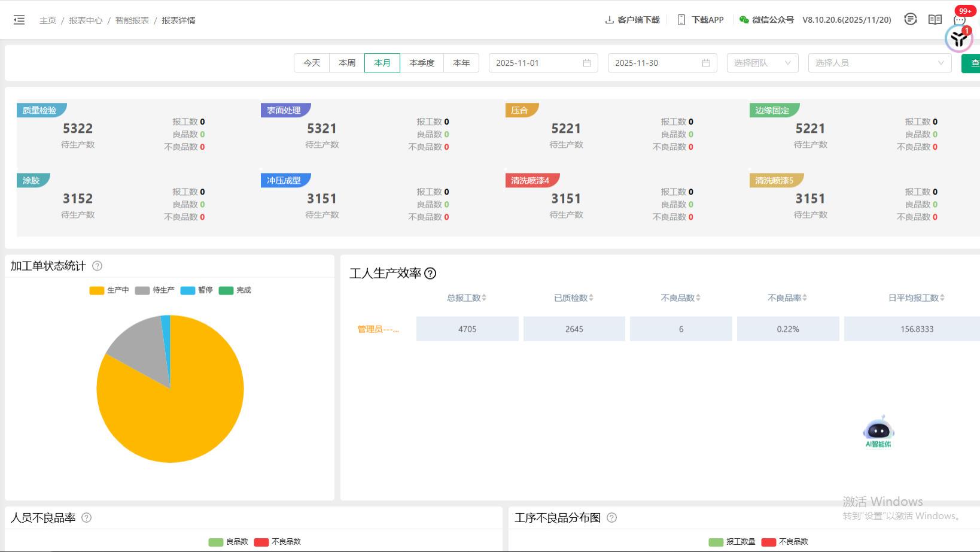980x552 pixels.
Task: Click the start date field showing 2025-11-01
Action: [x=542, y=62]
